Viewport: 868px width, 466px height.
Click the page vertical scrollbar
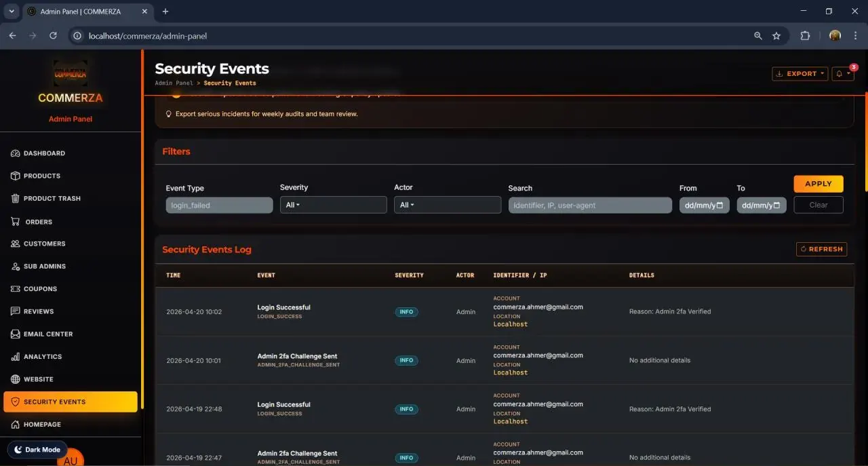tap(865, 142)
